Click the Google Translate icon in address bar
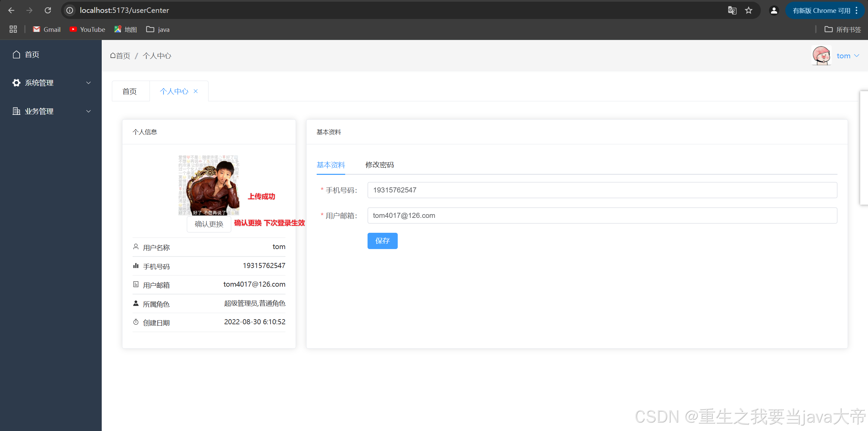868x431 pixels. click(x=732, y=11)
